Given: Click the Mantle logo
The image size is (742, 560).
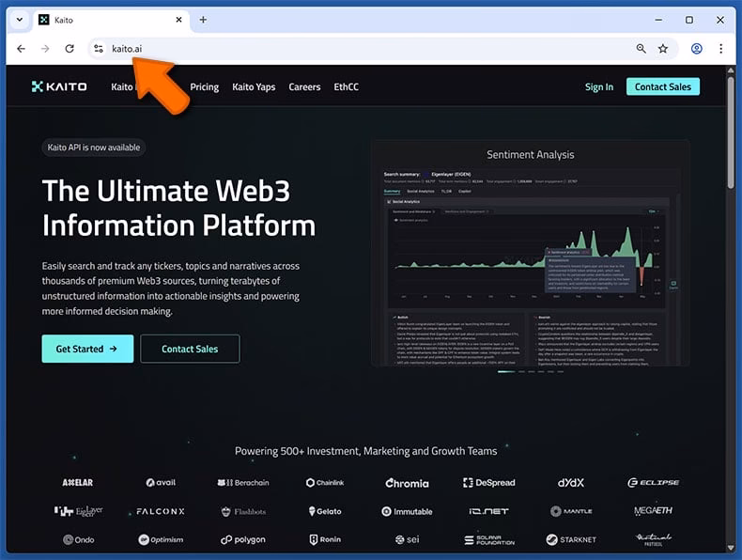Looking at the screenshot, I should pyautogui.click(x=571, y=511).
